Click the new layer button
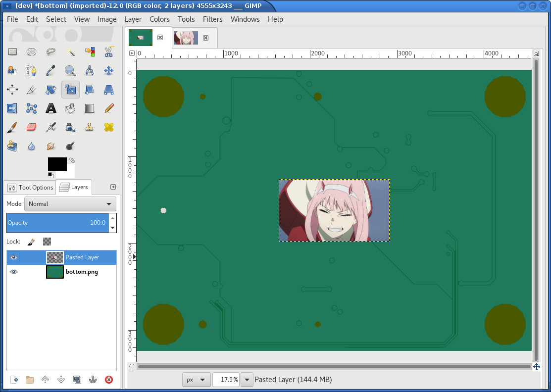The height and width of the screenshot is (392, 551). click(14, 380)
